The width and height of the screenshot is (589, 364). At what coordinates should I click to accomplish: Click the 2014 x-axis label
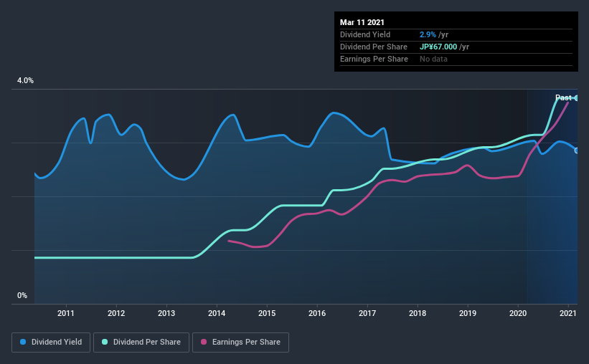217,313
